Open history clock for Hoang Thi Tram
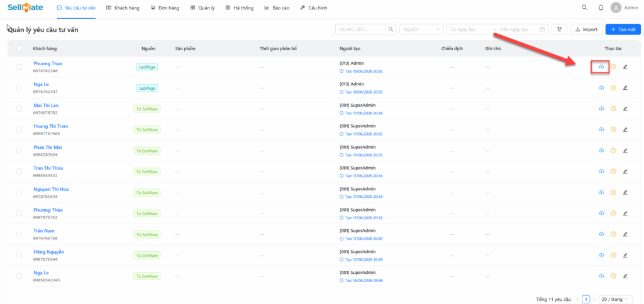This screenshot has width=644, height=304. (613, 129)
